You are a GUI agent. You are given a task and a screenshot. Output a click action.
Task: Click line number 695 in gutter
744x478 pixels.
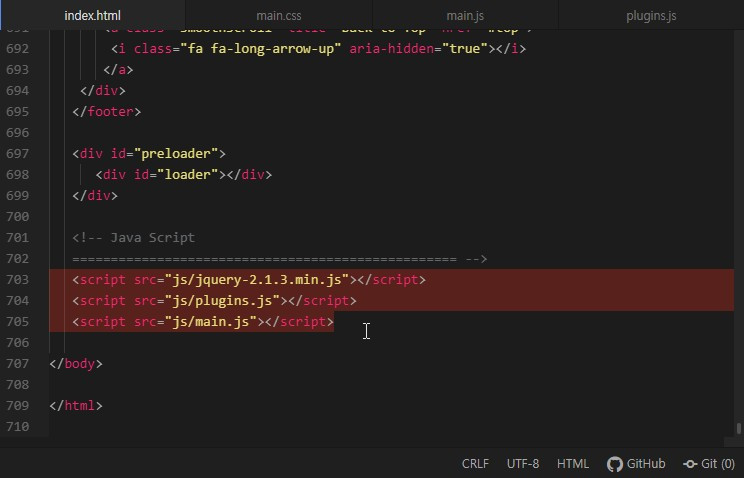point(18,112)
